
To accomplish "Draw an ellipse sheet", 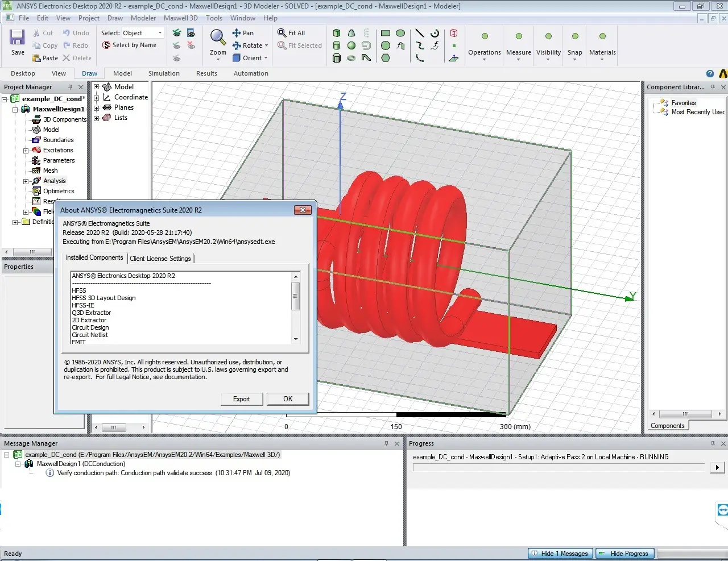I will coord(400,33).
